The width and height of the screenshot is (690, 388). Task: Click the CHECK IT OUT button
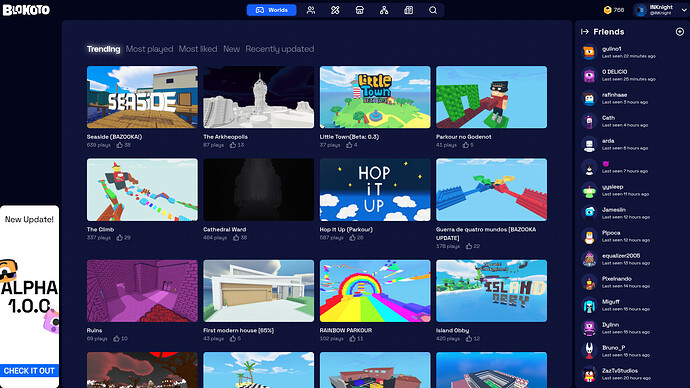tap(29, 370)
